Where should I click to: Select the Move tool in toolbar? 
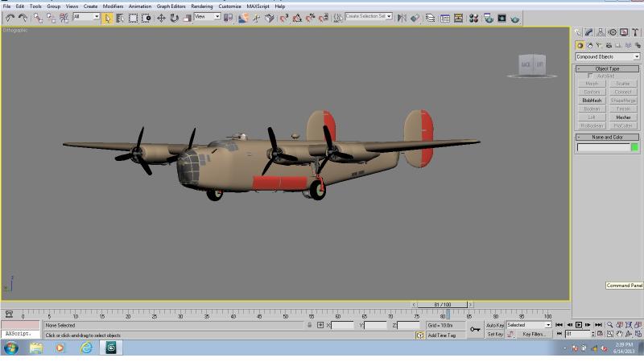pyautogui.click(x=161, y=18)
